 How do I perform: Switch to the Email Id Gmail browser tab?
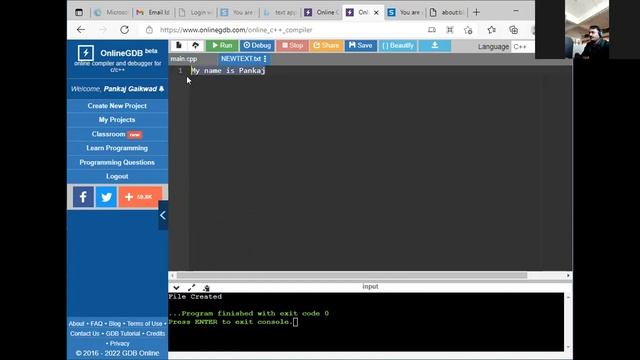point(153,12)
